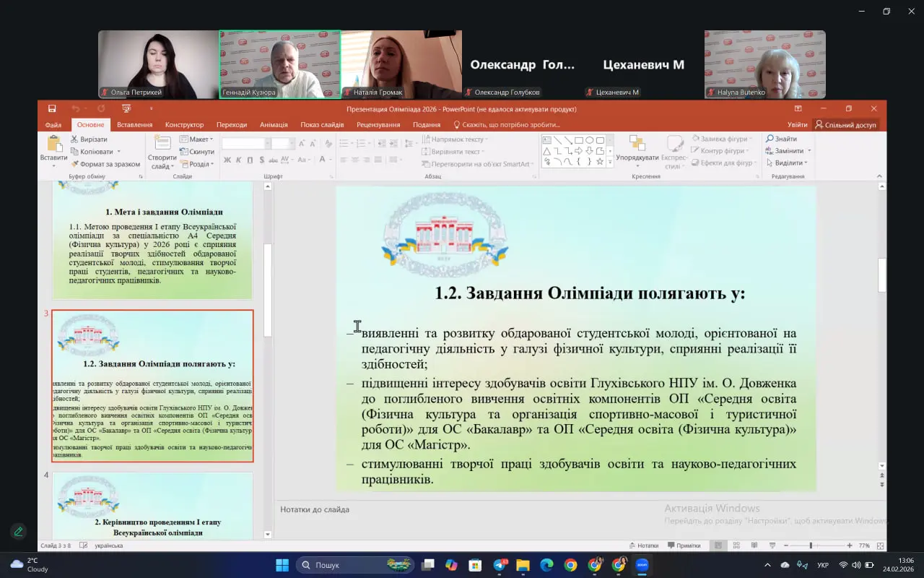Find text with Знайти

[782, 139]
